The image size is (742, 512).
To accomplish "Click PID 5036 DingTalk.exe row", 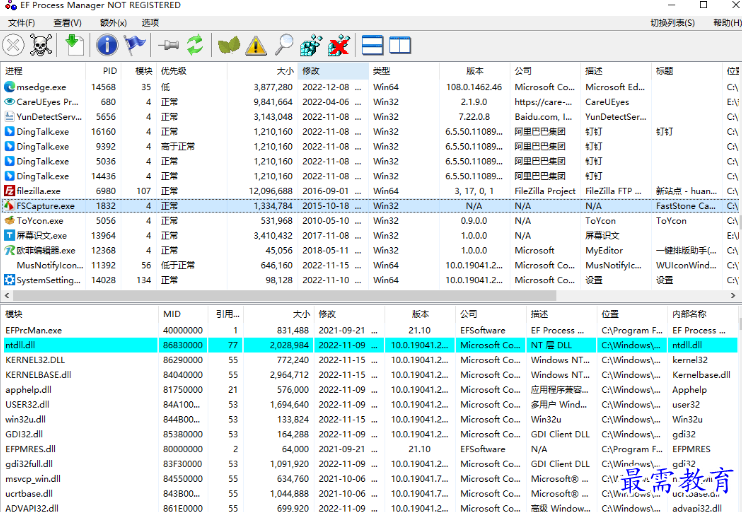I will pyautogui.click(x=369, y=161).
